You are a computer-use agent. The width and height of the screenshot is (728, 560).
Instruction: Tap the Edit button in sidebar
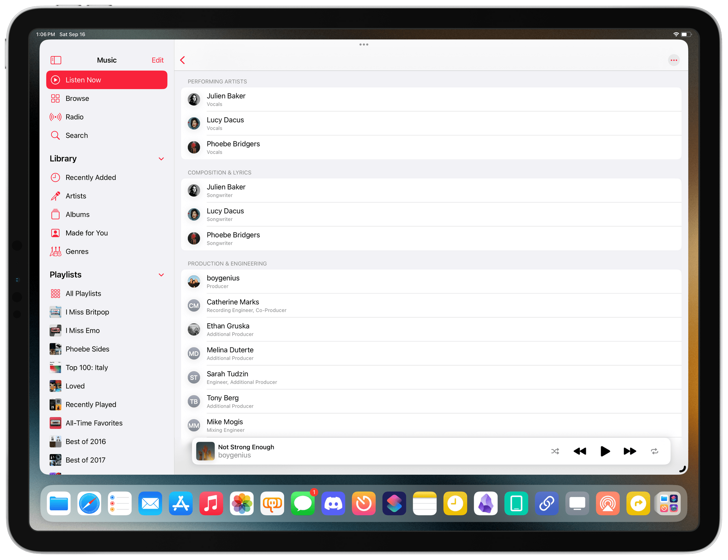tap(157, 60)
